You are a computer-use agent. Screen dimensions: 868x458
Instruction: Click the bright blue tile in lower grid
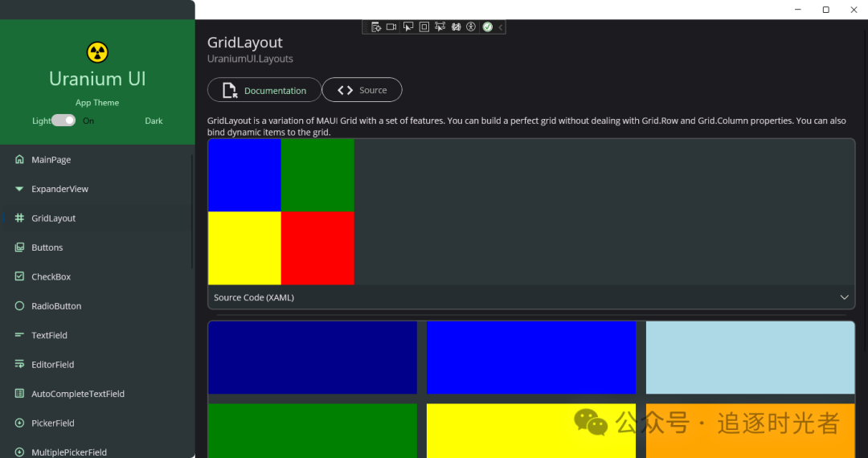pos(531,358)
